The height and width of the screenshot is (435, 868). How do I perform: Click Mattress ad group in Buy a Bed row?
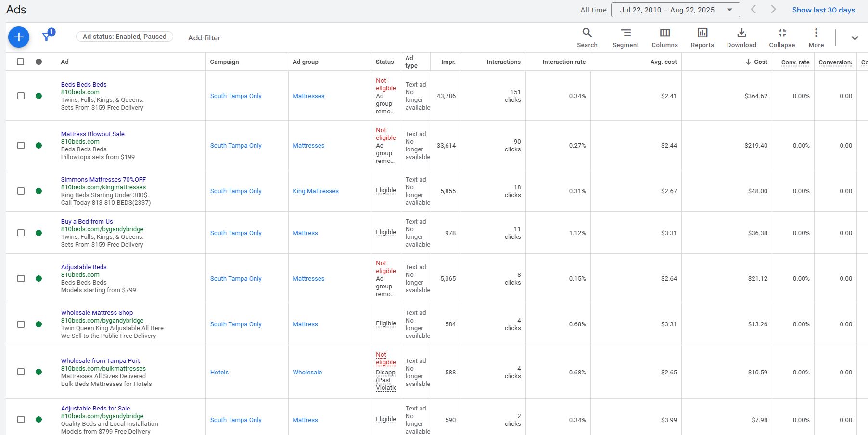tap(305, 233)
